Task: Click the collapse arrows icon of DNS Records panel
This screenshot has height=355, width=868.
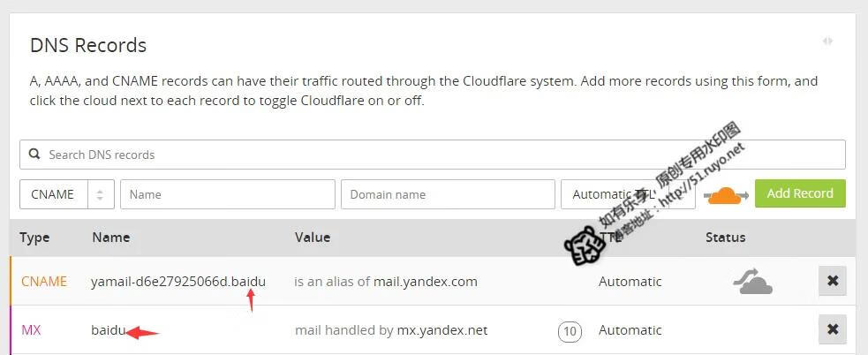Action: (x=827, y=41)
